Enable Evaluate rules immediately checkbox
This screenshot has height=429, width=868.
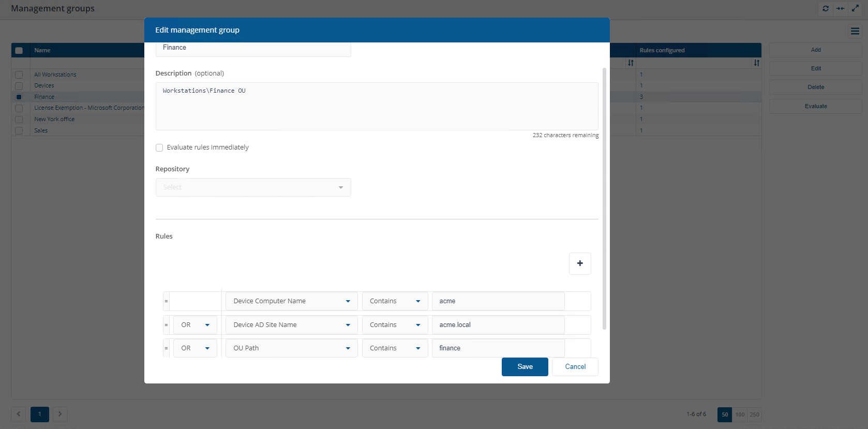(159, 147)
